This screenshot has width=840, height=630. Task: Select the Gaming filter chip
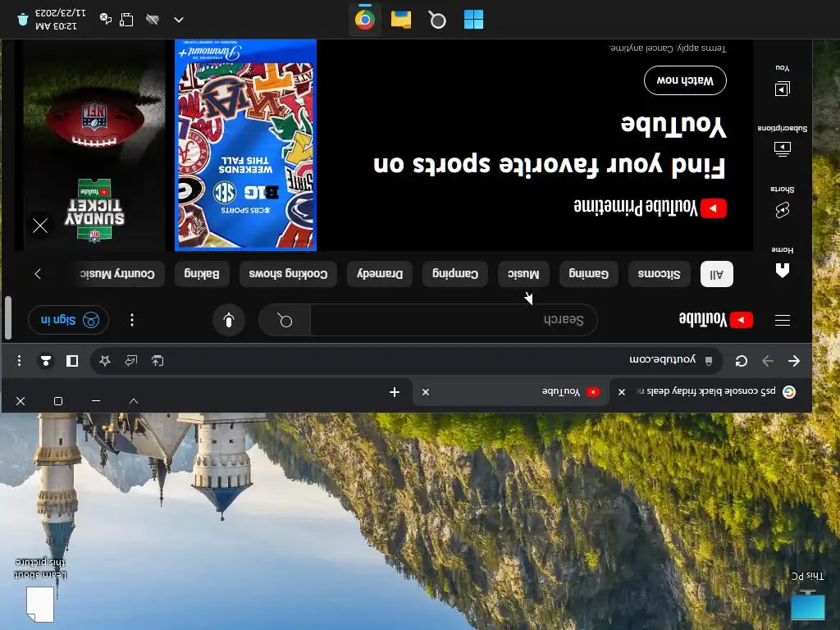[x=588, y=274]
